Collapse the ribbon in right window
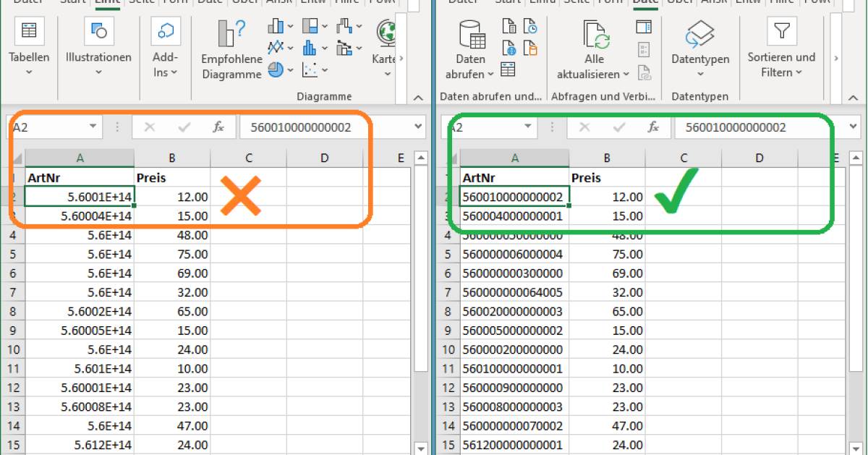 853,97
